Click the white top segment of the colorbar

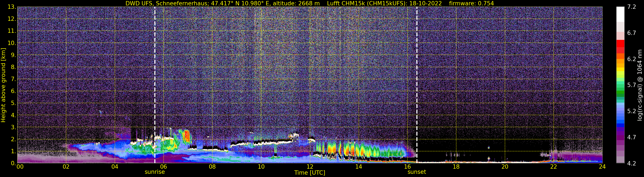(x=620, y=14)
